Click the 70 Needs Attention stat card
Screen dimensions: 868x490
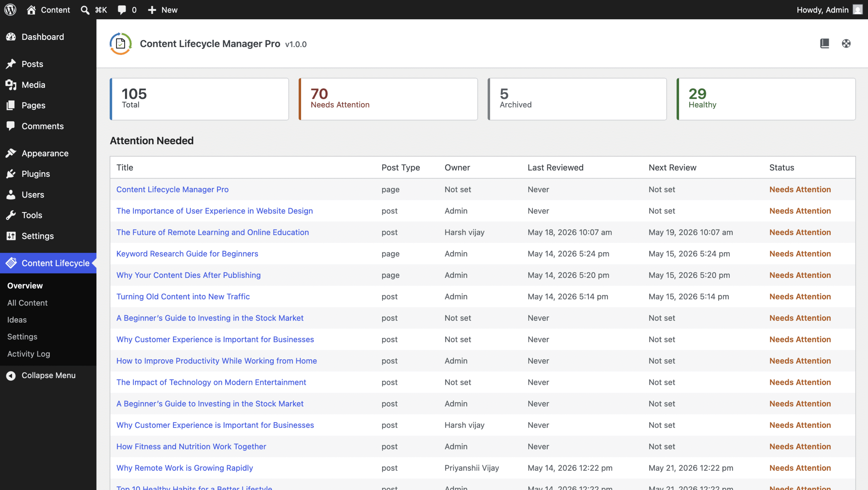click(388, 99)
